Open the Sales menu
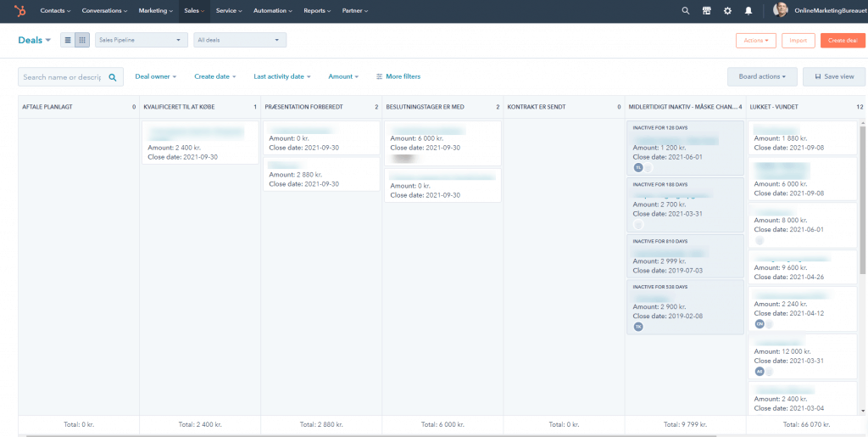This screenshot has height=437, width=868. point(194,10)
